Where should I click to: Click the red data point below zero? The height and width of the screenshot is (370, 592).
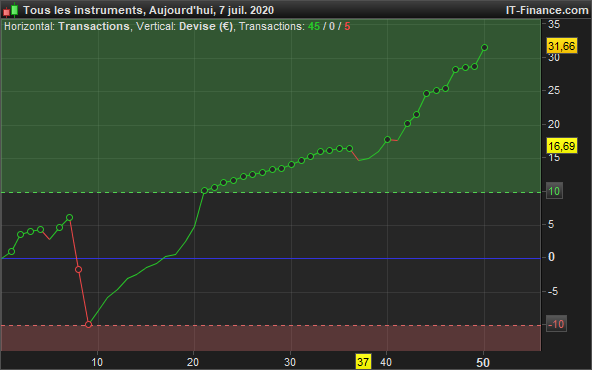coord(79,269)
